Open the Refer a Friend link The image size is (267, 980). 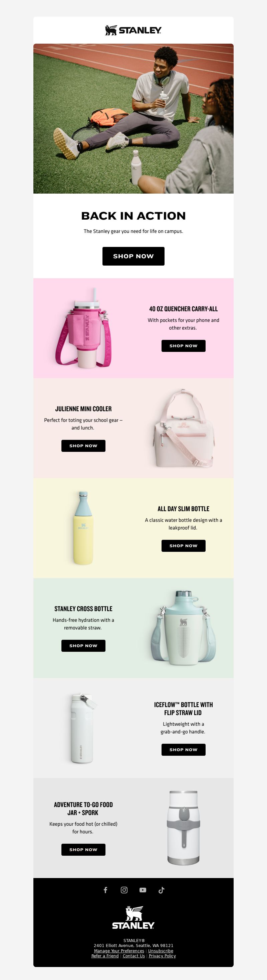(x=105, y=956)
